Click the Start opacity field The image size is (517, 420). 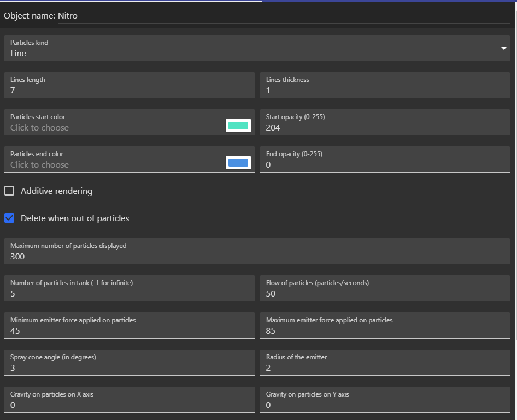pyautogui.click(x=385, y=128)
